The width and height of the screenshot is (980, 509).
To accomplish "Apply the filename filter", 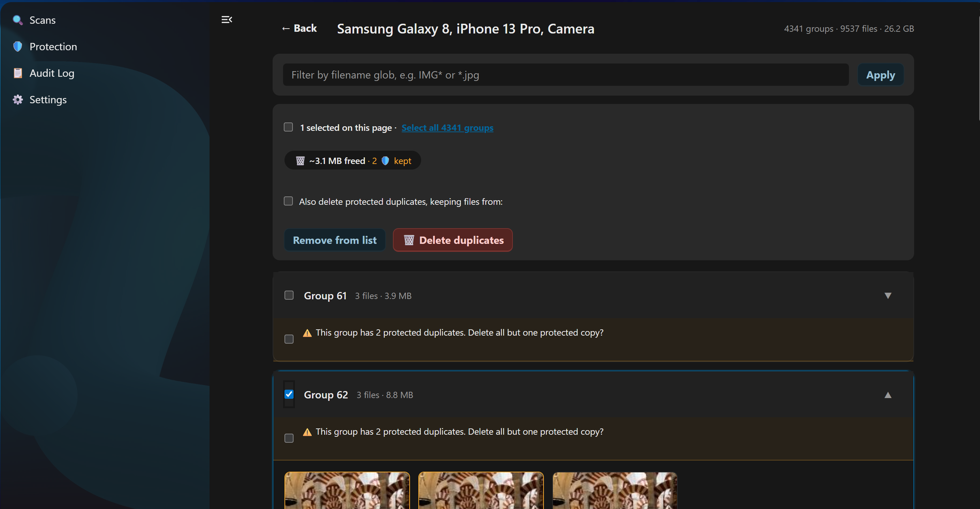I will 880,75.
